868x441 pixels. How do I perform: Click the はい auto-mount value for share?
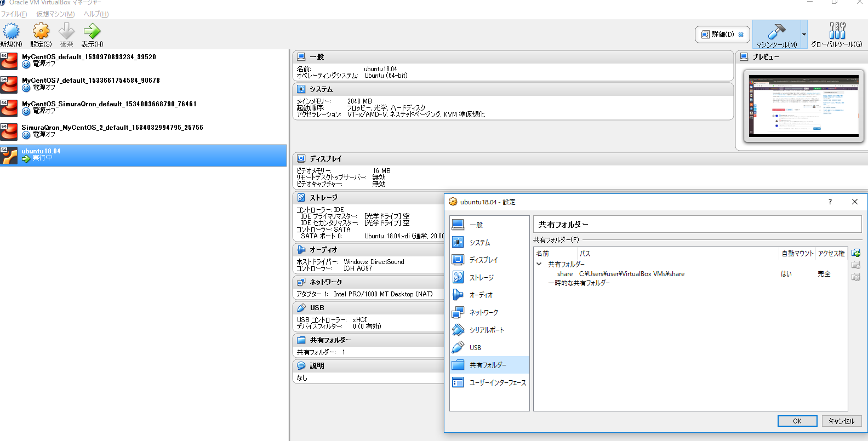(x=786, y=274)
